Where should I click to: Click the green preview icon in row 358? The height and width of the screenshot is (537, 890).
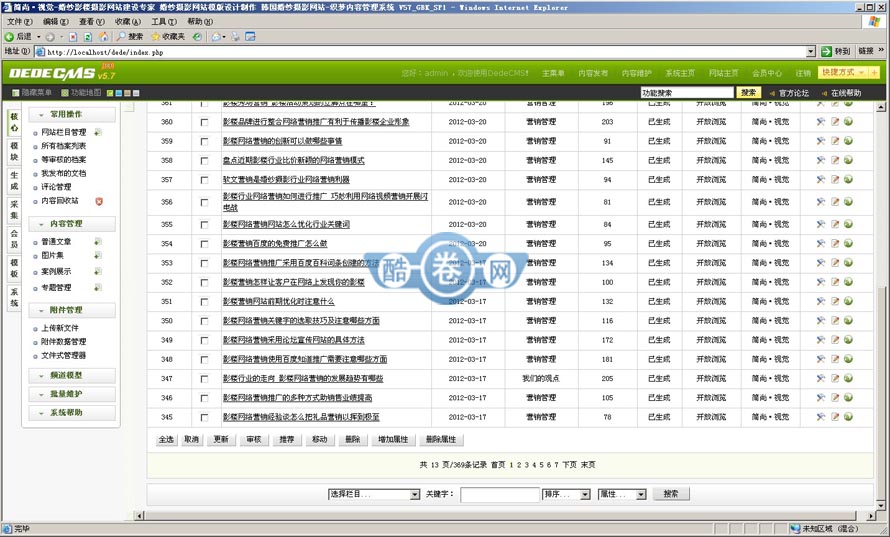849,160
